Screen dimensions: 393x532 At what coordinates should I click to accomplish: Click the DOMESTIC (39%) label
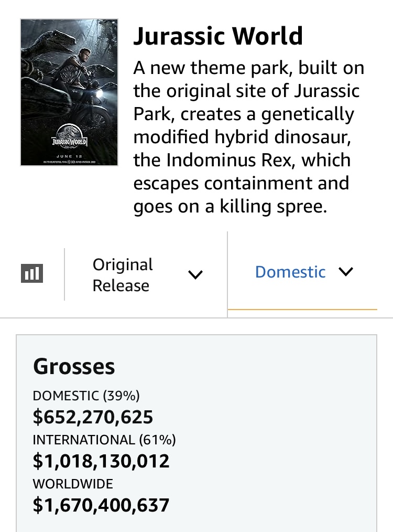pyautogui.click(x=86, y=396)
